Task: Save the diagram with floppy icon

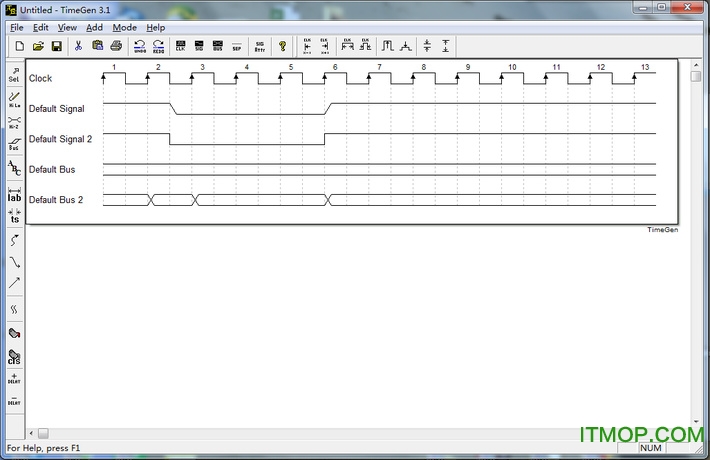Action: coord(57,46)
